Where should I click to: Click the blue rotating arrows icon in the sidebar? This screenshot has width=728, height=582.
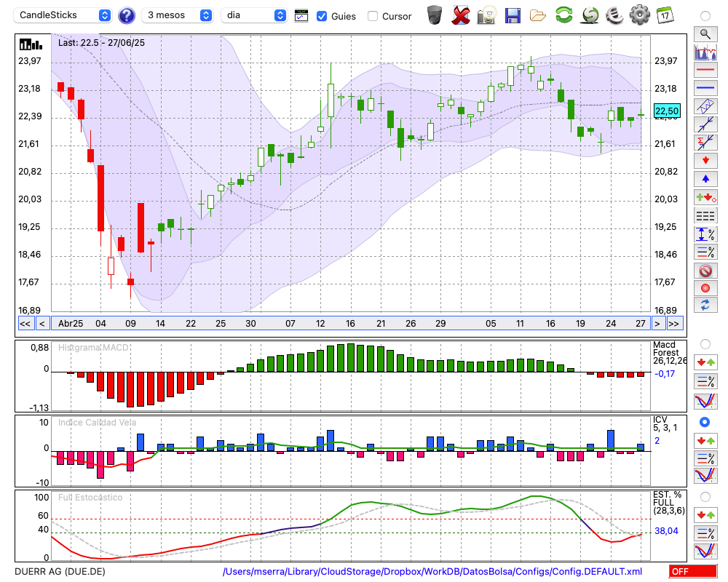[x=705, y=306]
